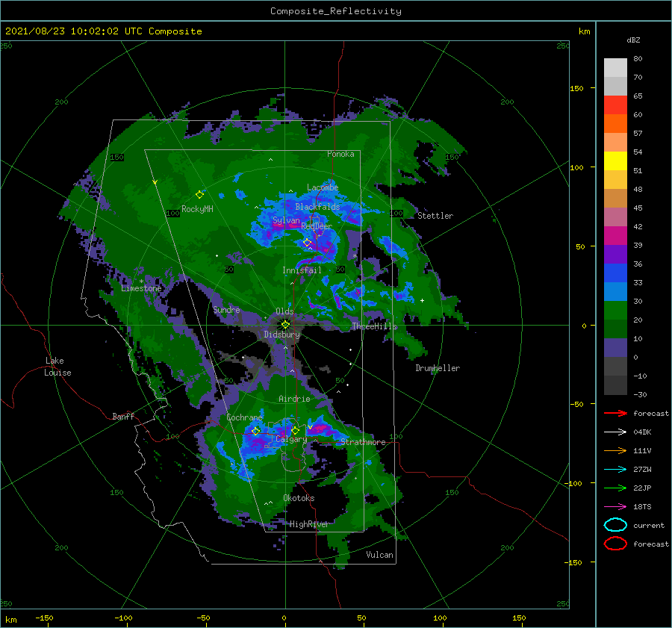Viewport: 672px width, 628px height.
Task: Select the cyan 27ZW arrow in legend
Action: (615, 470)
